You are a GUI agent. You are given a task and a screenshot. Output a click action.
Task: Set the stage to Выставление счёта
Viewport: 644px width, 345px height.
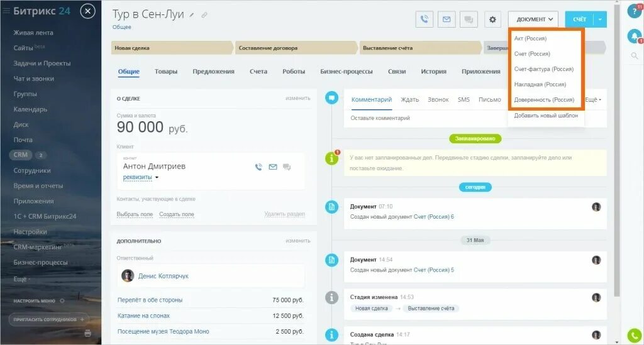420,48
